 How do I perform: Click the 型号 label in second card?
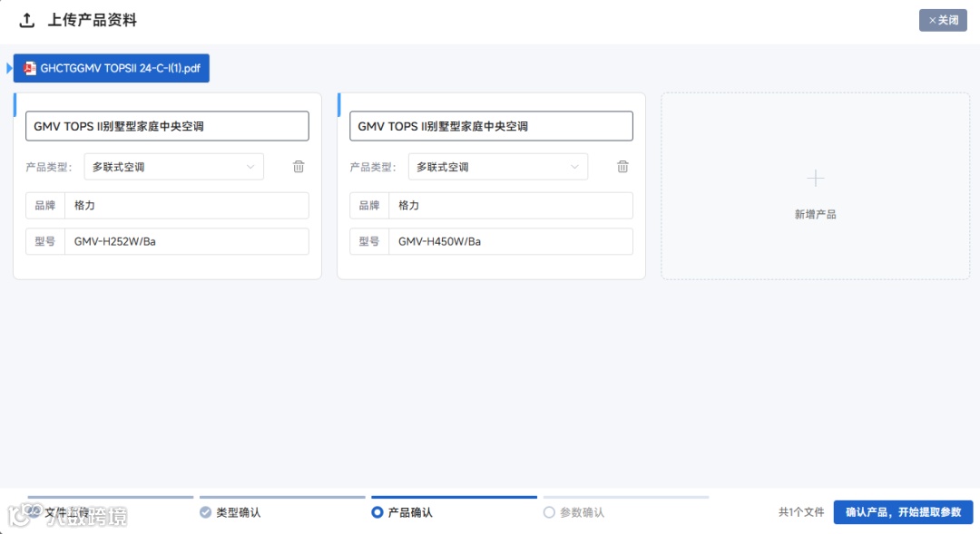(369, 242)
